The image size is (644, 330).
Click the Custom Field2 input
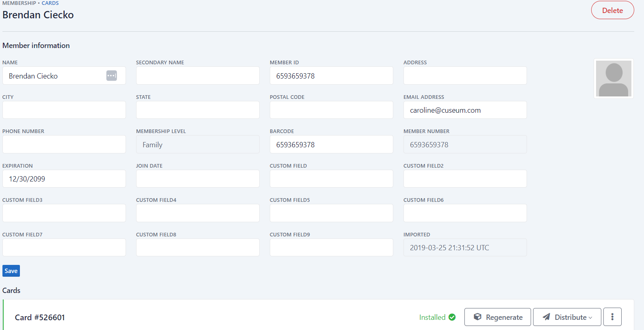click(465, 179)
